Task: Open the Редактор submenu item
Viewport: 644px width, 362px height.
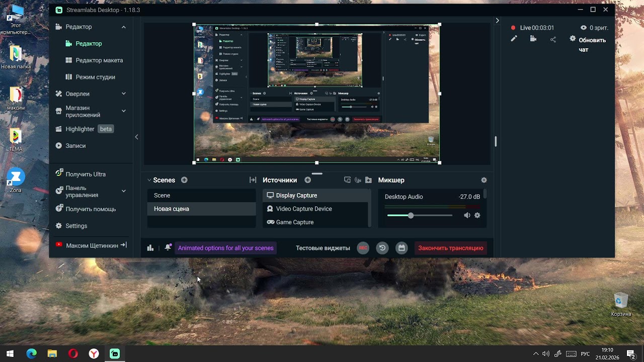Action: [x=89, y=43]
